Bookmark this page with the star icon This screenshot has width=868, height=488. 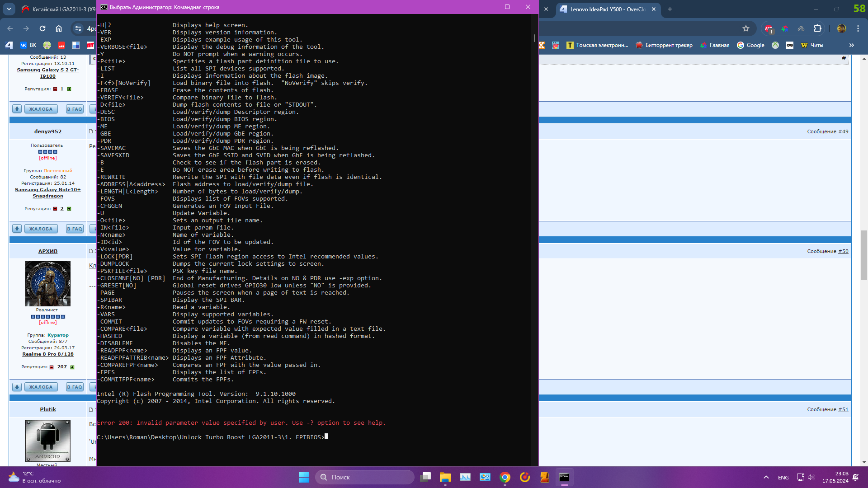(x=746, y=28)
